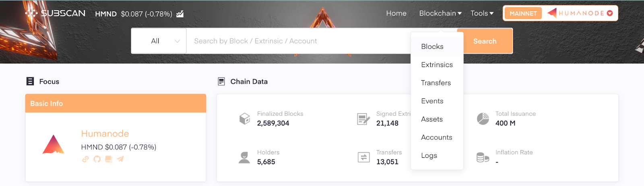Click the price chart icon beside HMND
644x186 pixels.
pyautogui.click(x=180, y=14)
